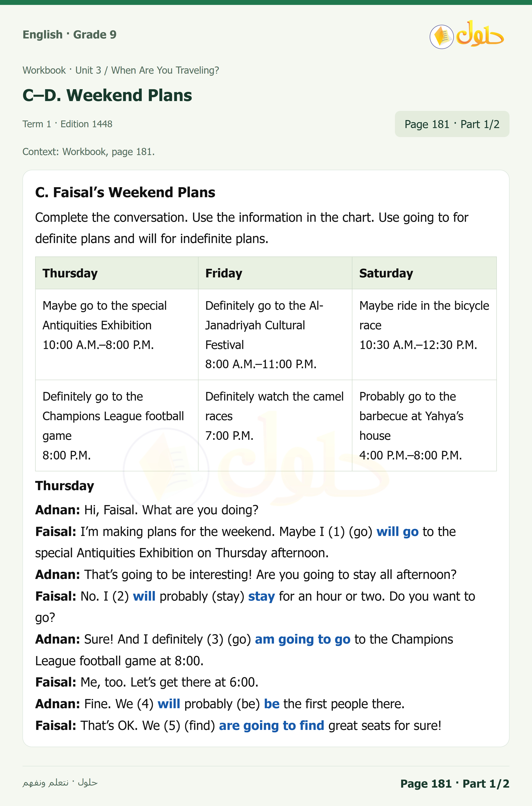The height and width of the screenshot is (806, 532).
Task: Open Unit 3 When Are You Traveling link
Action: click(147, 70)
